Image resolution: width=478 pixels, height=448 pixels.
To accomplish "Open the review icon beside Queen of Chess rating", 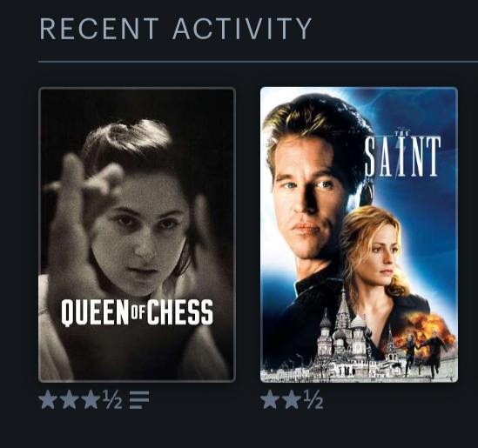I will click(139, 400).
